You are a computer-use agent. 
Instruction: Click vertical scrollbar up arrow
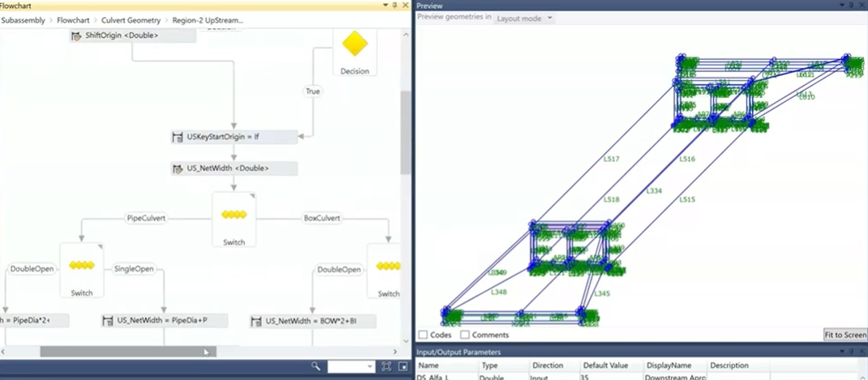[x=406, y=35]
